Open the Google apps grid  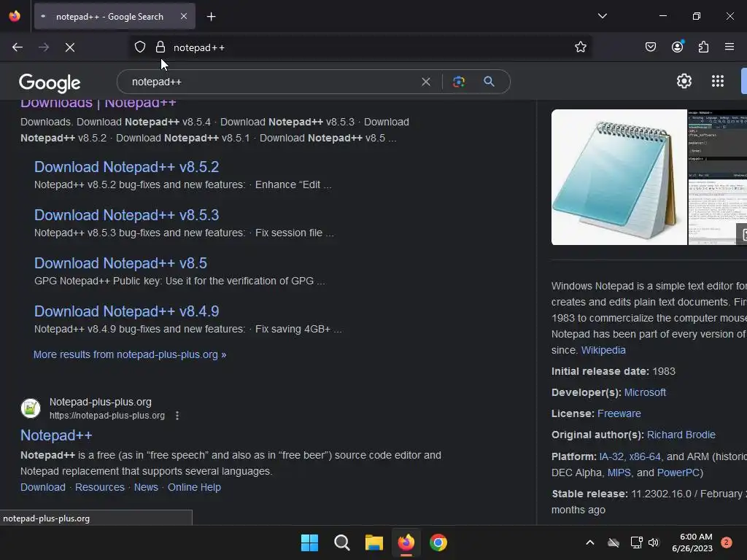[718, 81]
